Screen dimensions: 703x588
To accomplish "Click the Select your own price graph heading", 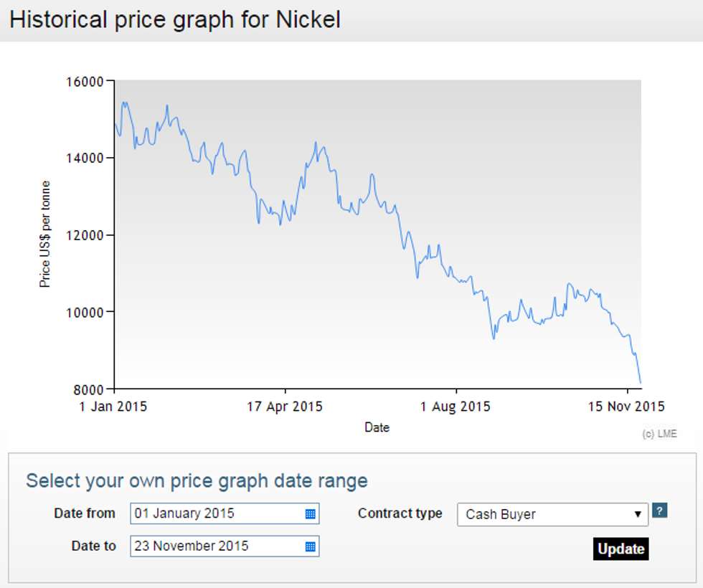I will [x=197, y=480].
